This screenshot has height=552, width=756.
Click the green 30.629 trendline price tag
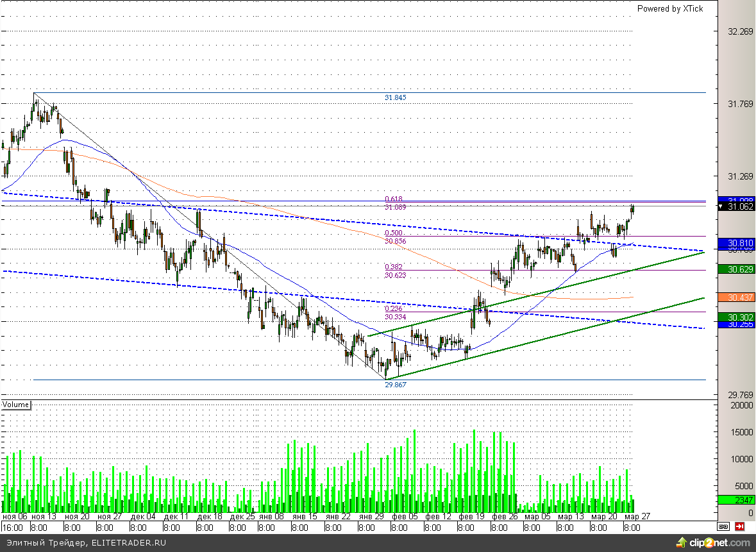[736, 269]
